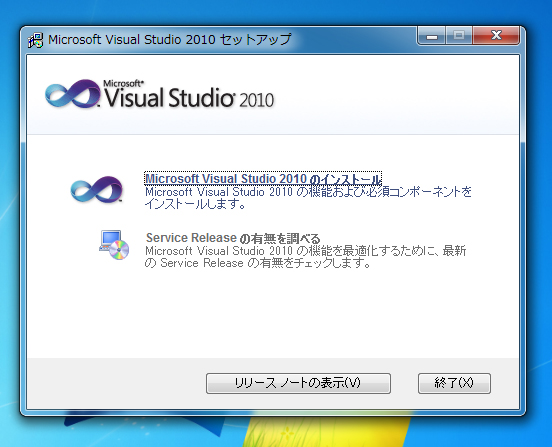Click the Microsoft Visual Studio 2010 のインストール link
552x447 pixels.
coord(263,178)
